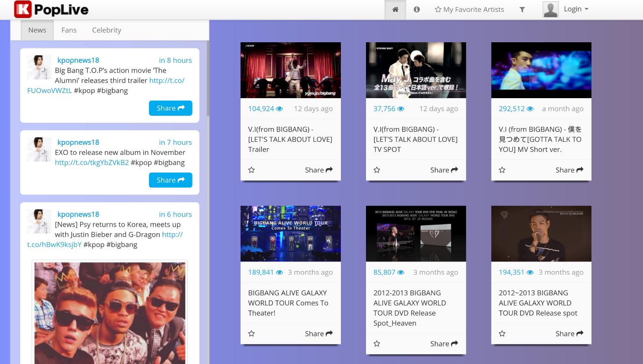Open the info icon in top bar
The height and width of the screenshot is (364, 643).
click(417, 10)
